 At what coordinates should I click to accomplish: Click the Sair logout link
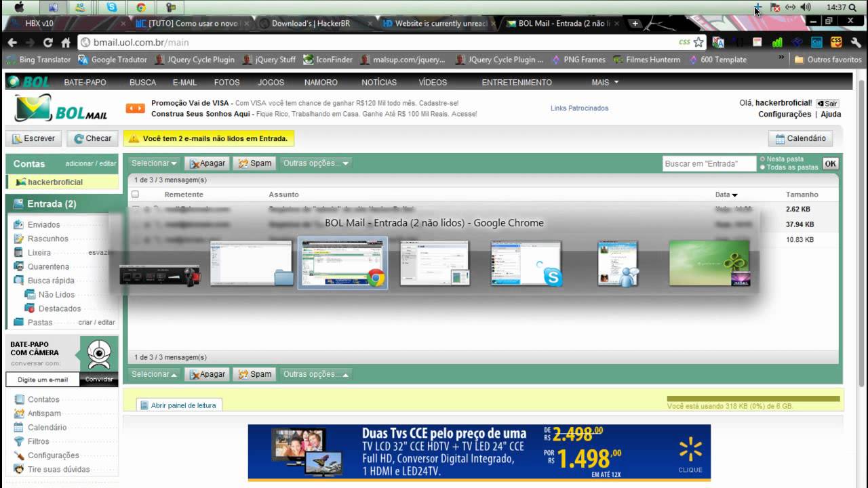[827, 104]
